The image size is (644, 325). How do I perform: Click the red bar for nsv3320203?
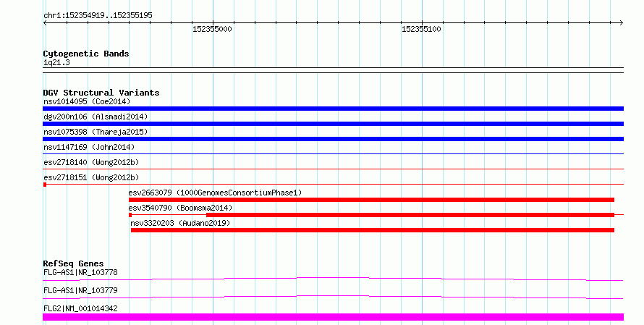click(373, 230)
